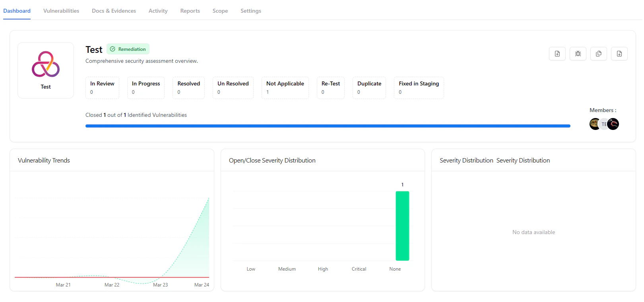Click the "High" severity axis label
Screen dimensions: 644x302
[x=323, y=269]
